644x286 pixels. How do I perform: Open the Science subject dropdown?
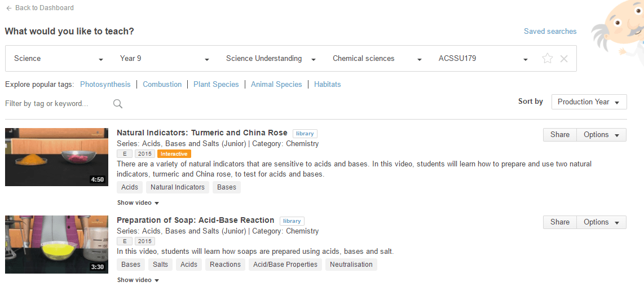pyautogui.click(x=59, y=59)
